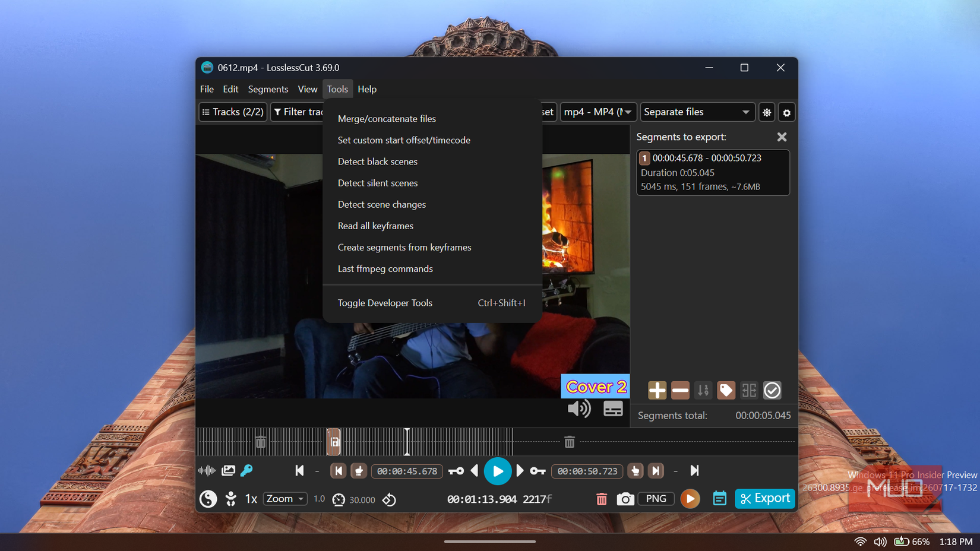
Task: Jump to the last segment
Action: (694, 471)
